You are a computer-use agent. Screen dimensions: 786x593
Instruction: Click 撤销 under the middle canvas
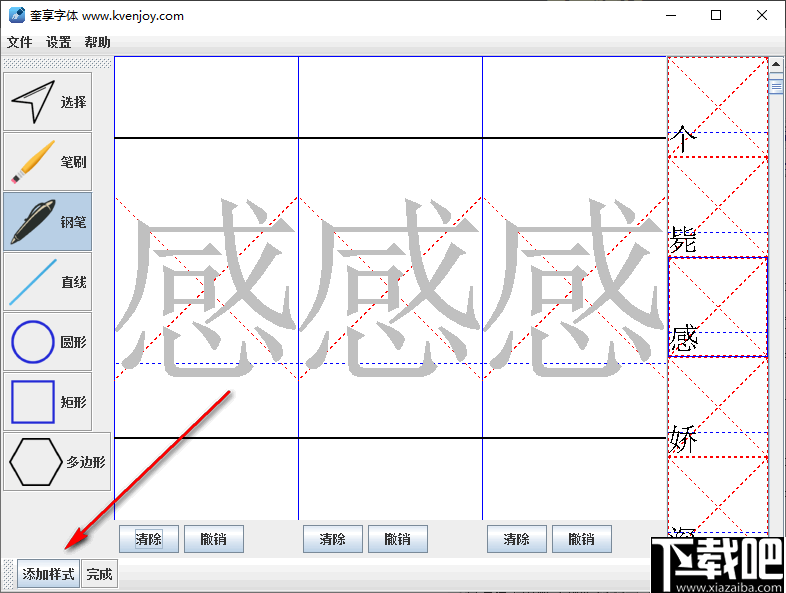pyautogui.click(x=398, y=539)
